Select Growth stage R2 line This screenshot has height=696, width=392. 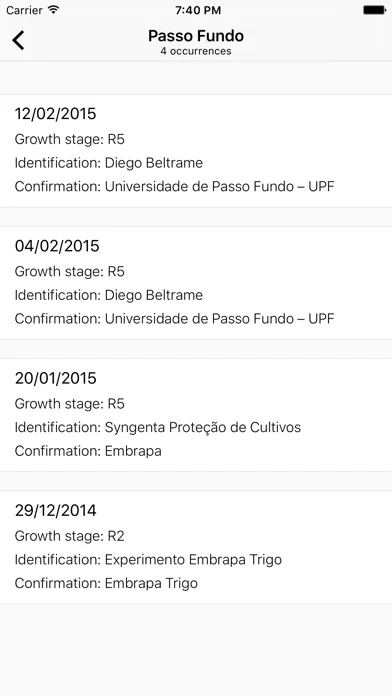(x=70, y=536)
